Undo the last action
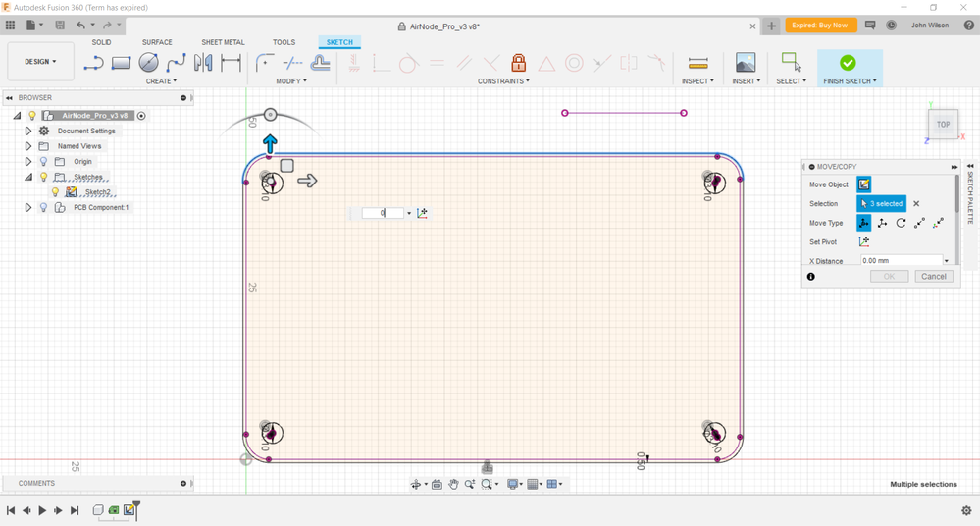 (80, 25)
